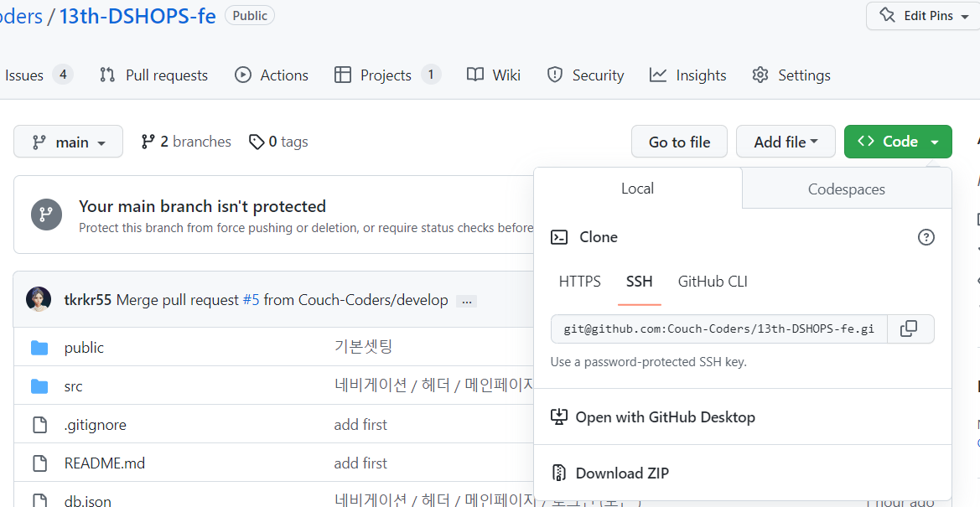
Task: Click the terminal icon beside Clone
Action: (x=559, y=237)
